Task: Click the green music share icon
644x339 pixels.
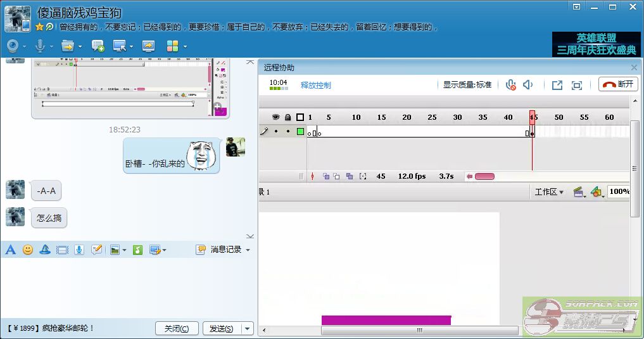Action: pyautogui.click(x=137, y=250)
